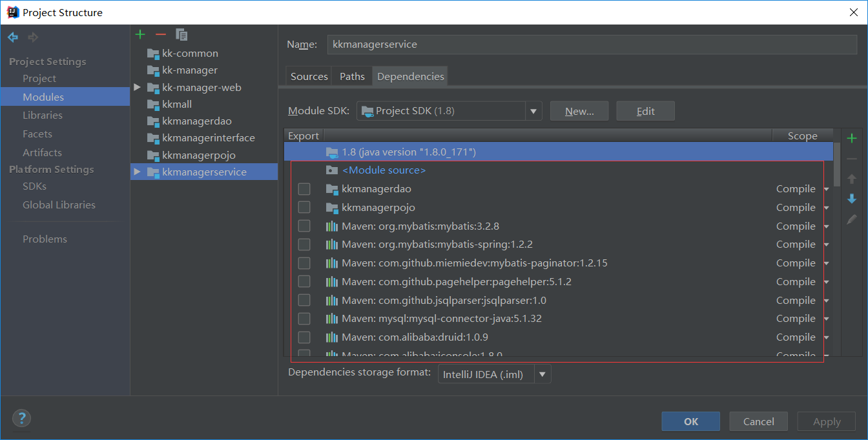Open Artifacts settings section
Image resolution: width=868 pixels, height=440 pixels.
point(42,152)
